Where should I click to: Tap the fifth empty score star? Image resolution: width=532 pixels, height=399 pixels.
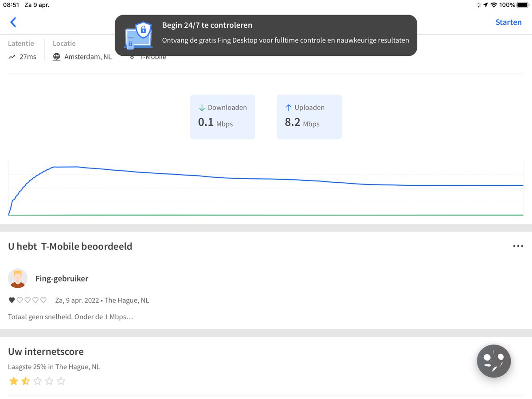tap(61, 381)
